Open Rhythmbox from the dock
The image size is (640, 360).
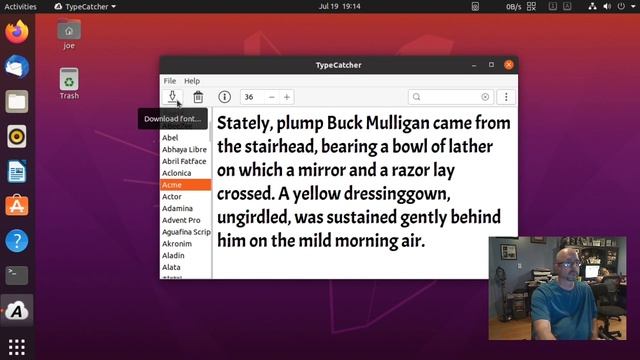[x=17, y=136]
